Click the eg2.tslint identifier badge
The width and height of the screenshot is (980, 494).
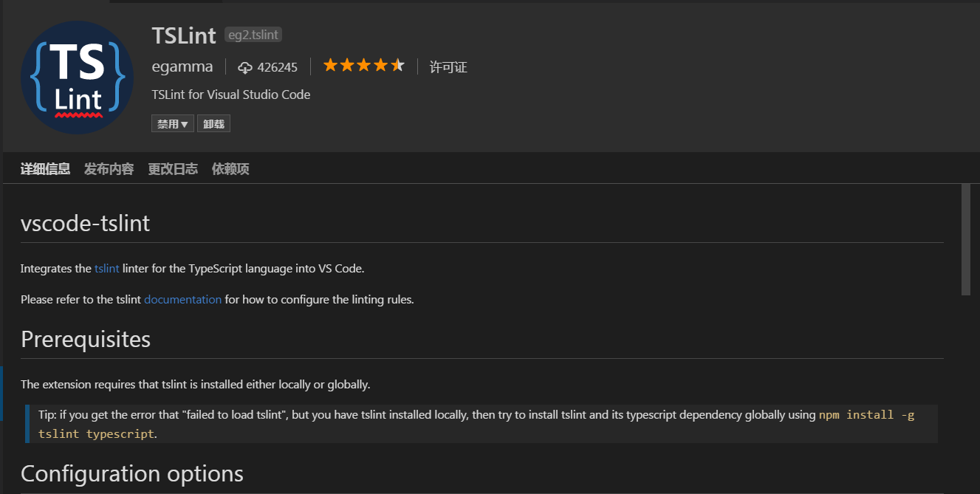[x=253, y=35]
